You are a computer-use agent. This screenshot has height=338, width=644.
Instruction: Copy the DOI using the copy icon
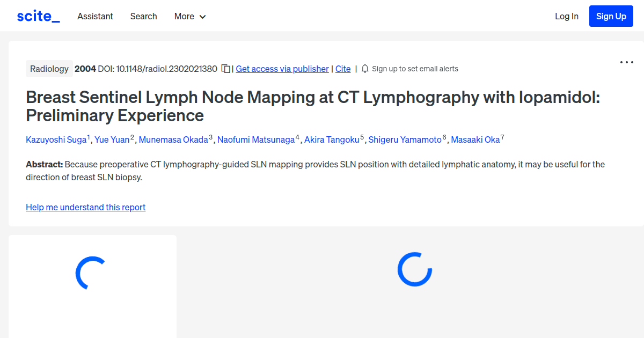225,69
